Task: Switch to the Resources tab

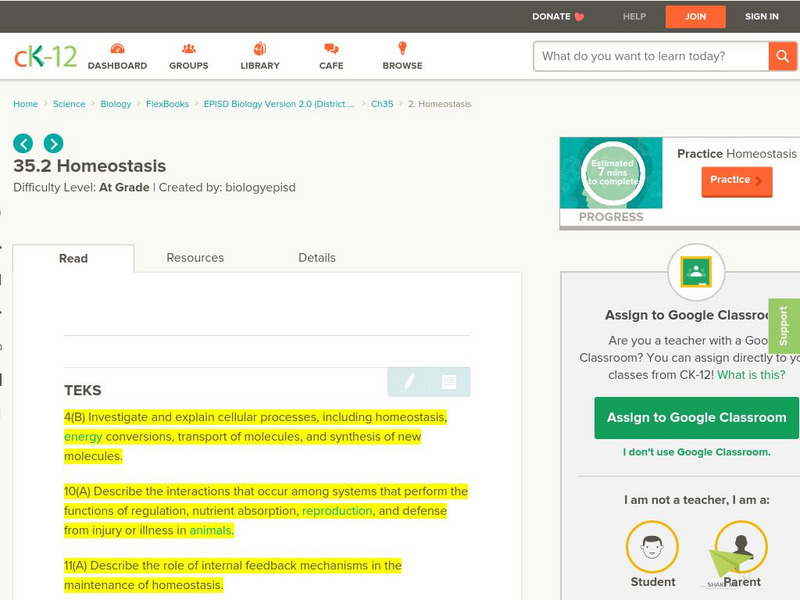Action: (195, 258)
